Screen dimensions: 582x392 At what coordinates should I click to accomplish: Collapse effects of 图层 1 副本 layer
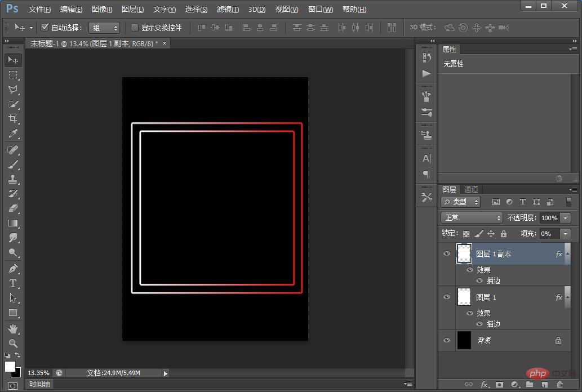coord(567,253)
